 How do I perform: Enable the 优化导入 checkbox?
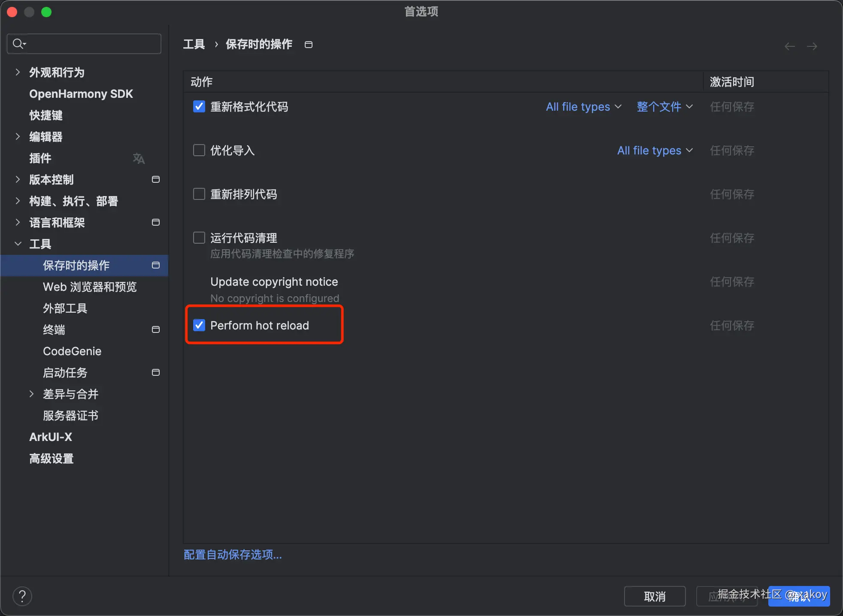click(199, 150)
